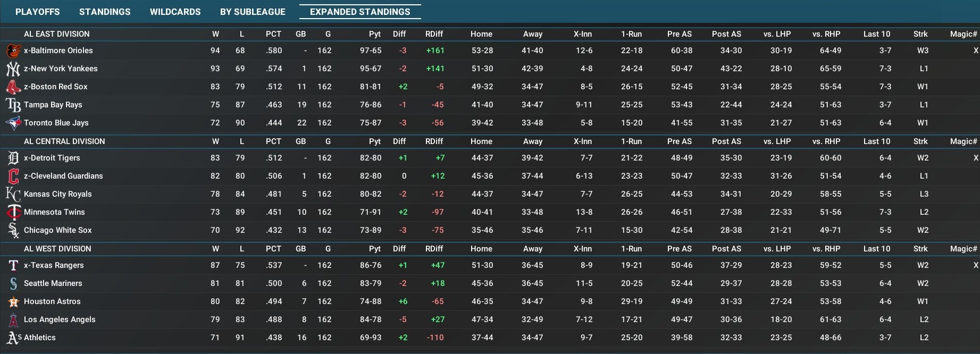Open the Standings tab

click(x=105, y=12)
